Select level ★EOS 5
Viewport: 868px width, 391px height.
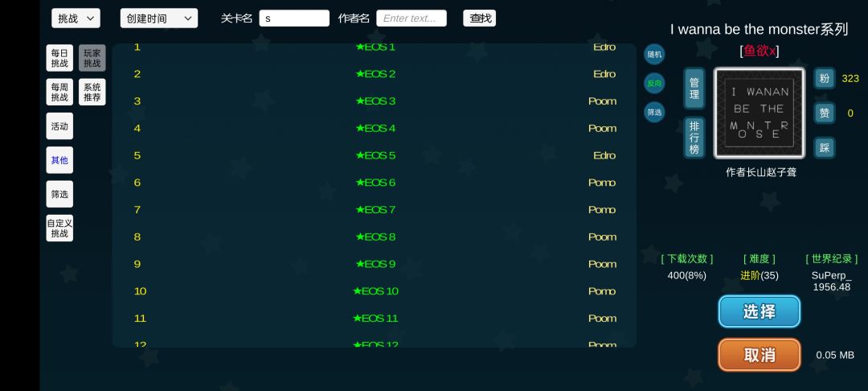[375, 155]
